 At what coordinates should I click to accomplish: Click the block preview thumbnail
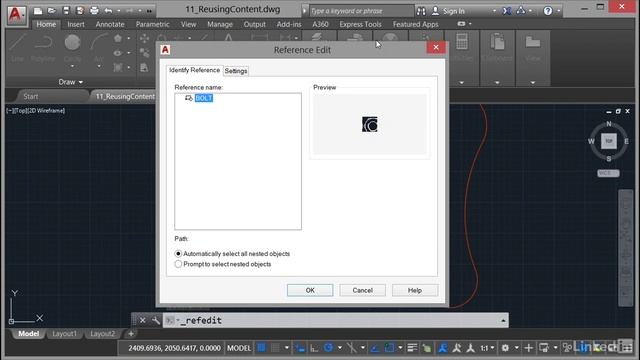point(370,124)
